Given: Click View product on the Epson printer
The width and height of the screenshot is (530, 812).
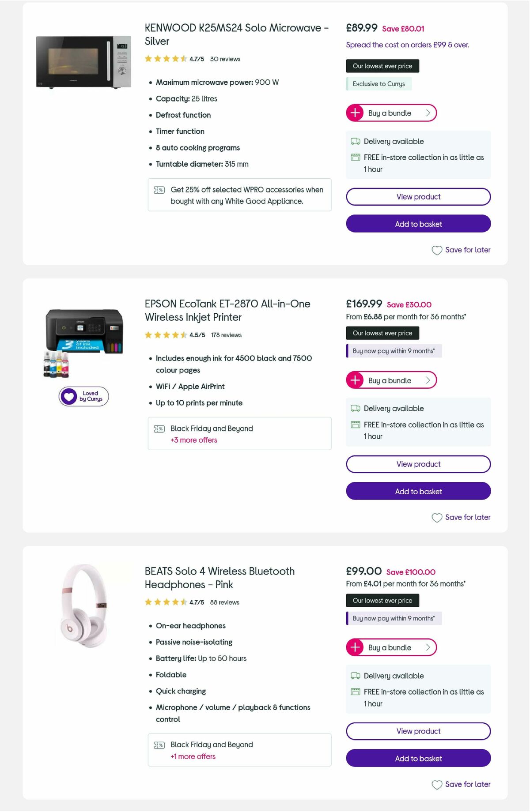Looking at the screenshot, I should pos(418,464).
